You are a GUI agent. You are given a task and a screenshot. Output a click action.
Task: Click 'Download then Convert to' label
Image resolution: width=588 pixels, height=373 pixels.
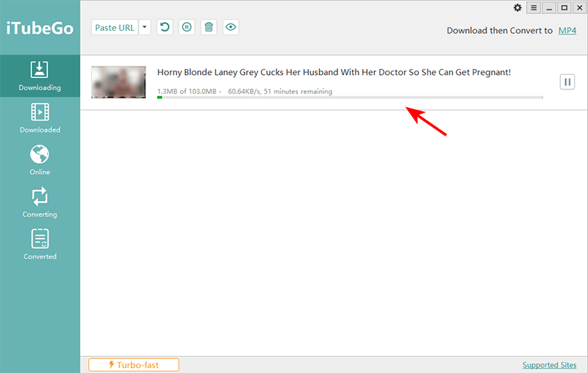500,31
